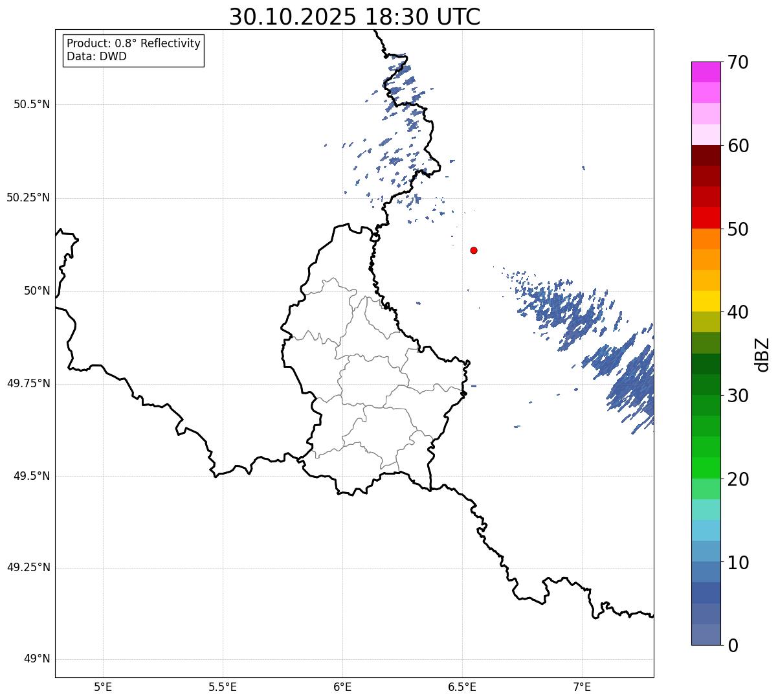Click the 6°E longitude label
This screenshot has height=700, width=778.
342,686
